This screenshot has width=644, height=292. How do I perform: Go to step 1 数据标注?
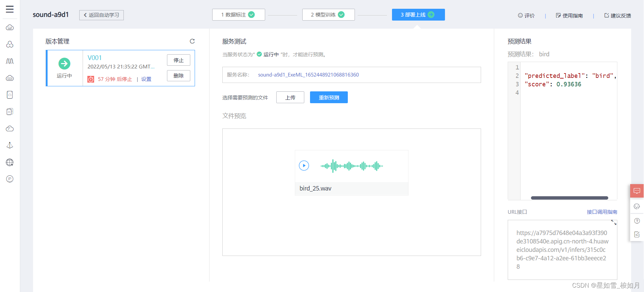(239, 15)
